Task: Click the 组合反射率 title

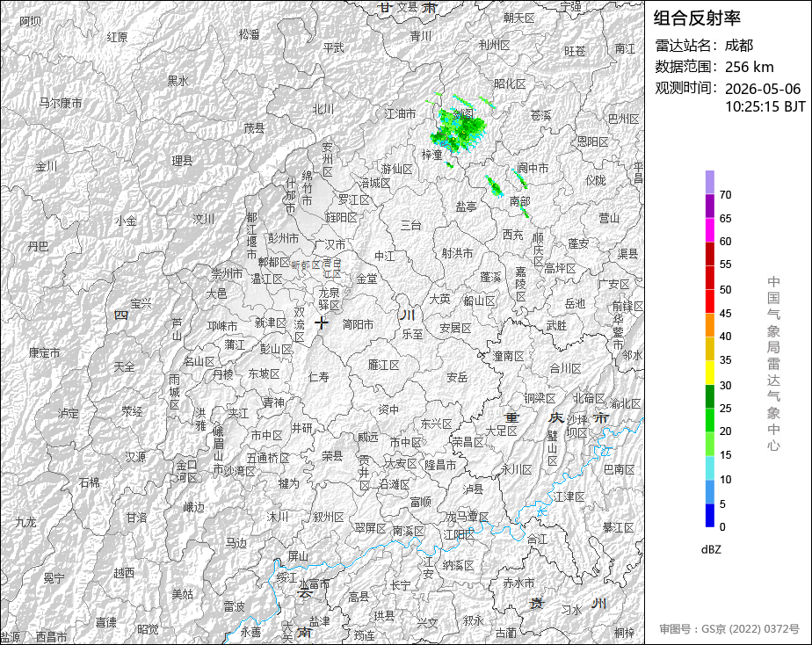Action: [x=697, y=18]
